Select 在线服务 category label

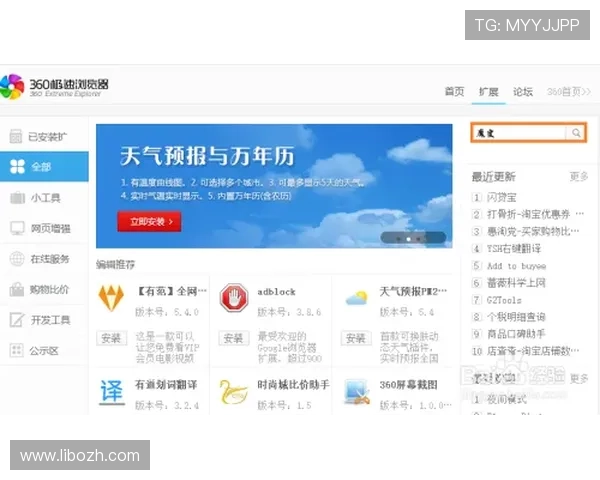[50, 259]
